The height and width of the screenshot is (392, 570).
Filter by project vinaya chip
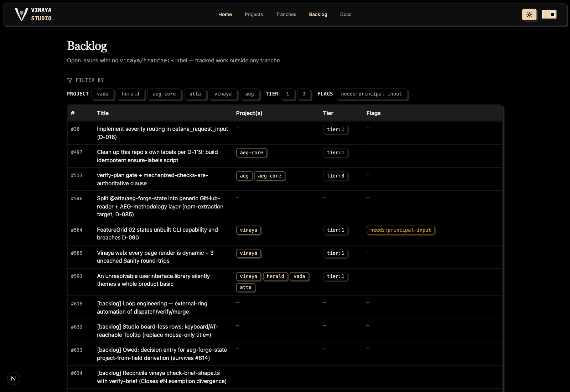tap(223, 94)
